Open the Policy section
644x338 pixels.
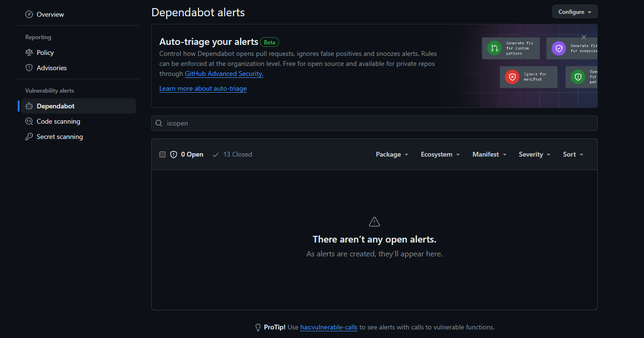[x=79, y=53]
